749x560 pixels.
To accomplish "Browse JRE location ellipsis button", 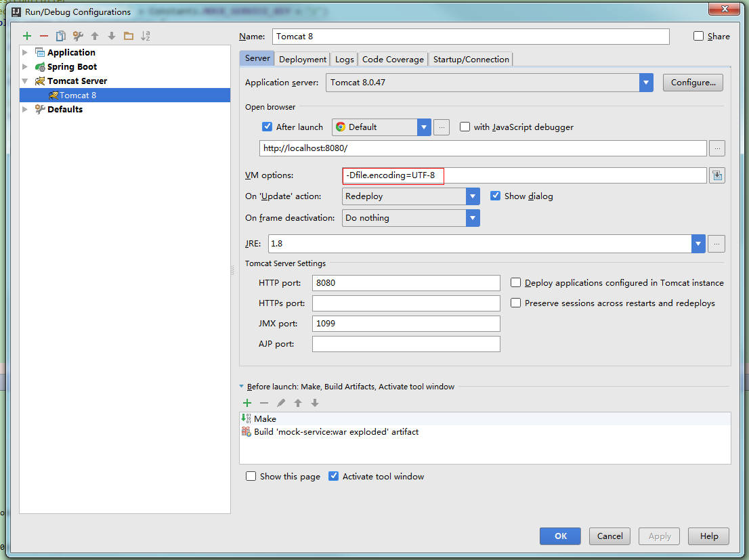I will (716, 244).
